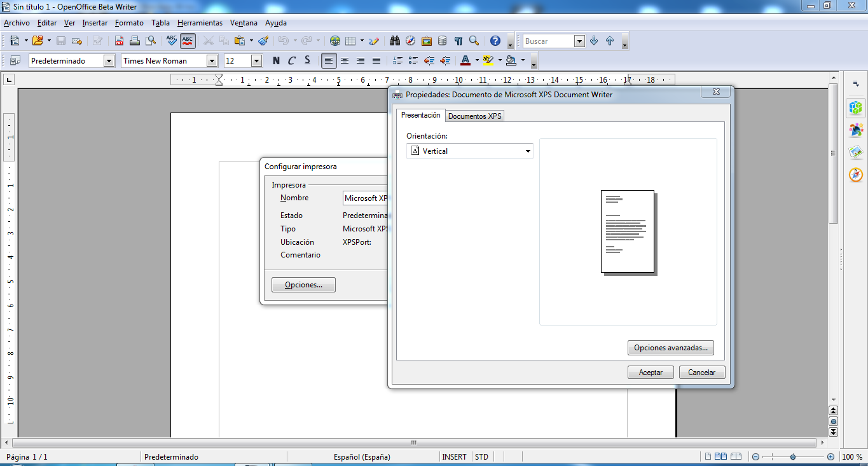Show draw functions
The height and width of the screenshot is (466, 868).
(374, 40)
